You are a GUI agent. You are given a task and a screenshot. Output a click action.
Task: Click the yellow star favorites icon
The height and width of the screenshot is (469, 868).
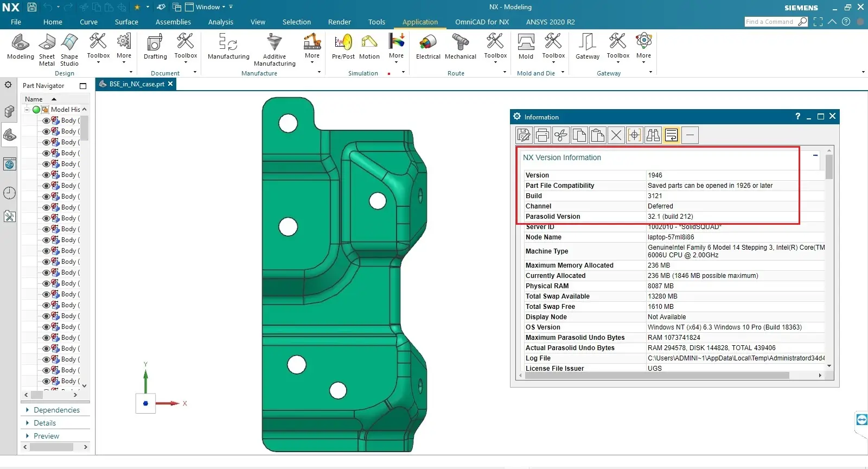click(x=137, y=7)
